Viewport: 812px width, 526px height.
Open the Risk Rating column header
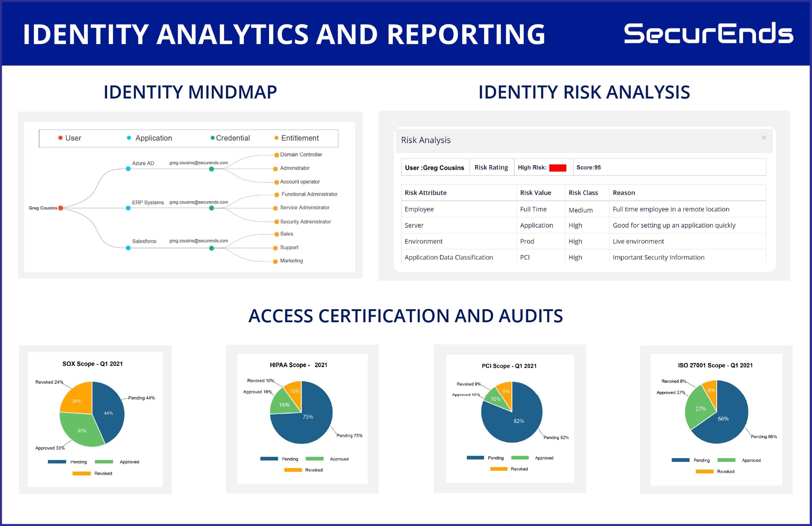[491, 167]
